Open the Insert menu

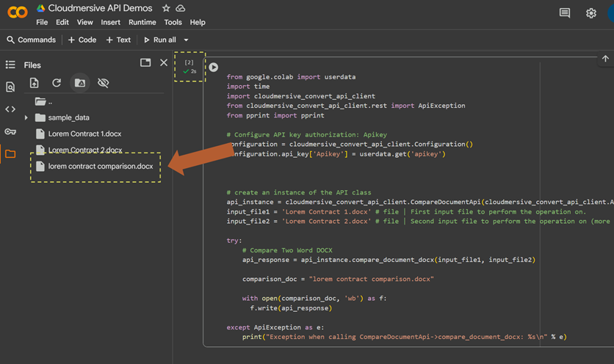(x=110, y=22)
